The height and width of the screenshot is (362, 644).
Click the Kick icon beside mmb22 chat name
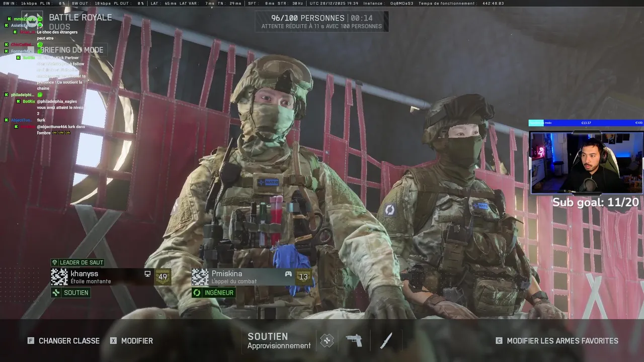click(x=10, y=19)
